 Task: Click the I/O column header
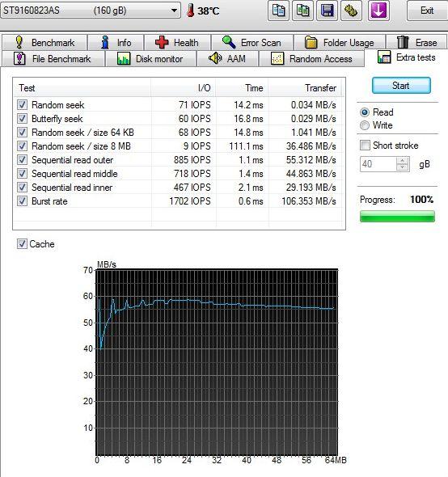pyautogui.click(x=184, y=88)
